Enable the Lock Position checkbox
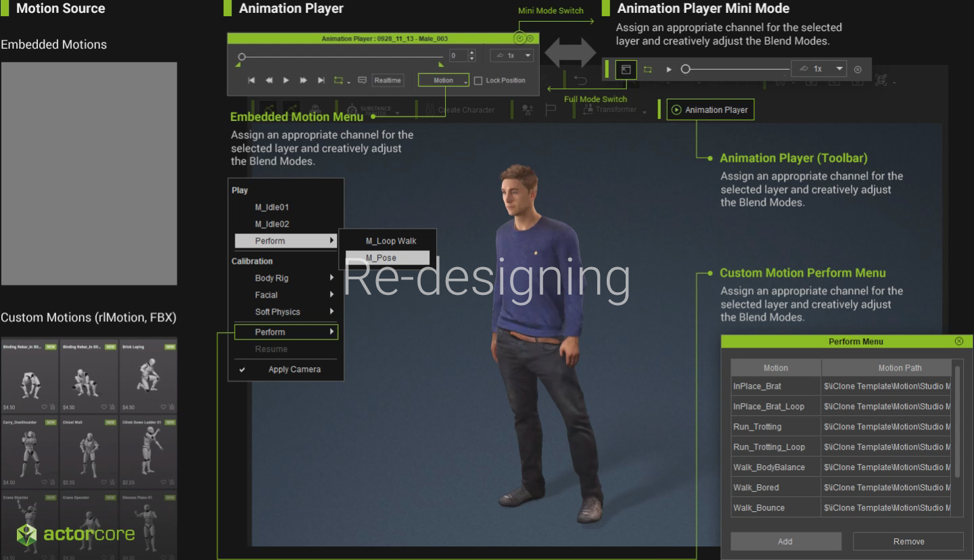This screenshot has height=560, width=974. click(478, 80)
